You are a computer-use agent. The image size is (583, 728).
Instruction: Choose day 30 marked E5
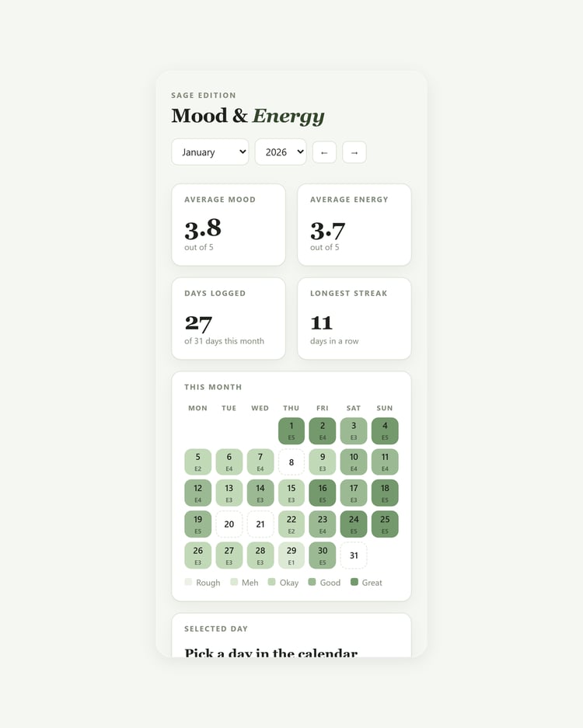coord(323,556)
